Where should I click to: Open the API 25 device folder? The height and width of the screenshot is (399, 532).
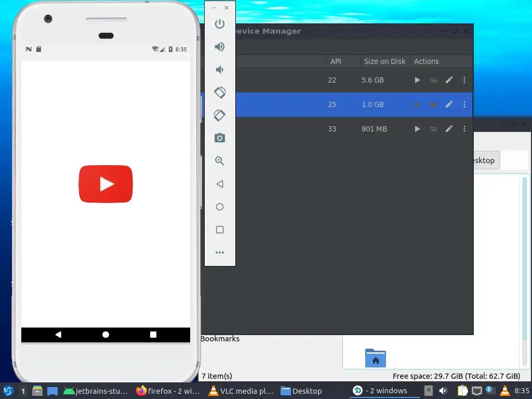tap(433, 104)
